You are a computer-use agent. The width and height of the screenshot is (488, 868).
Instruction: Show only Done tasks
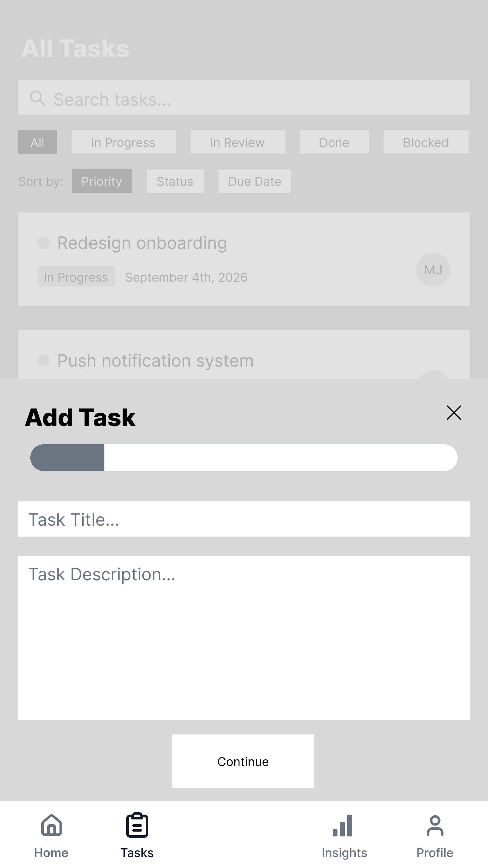(334, 142)
